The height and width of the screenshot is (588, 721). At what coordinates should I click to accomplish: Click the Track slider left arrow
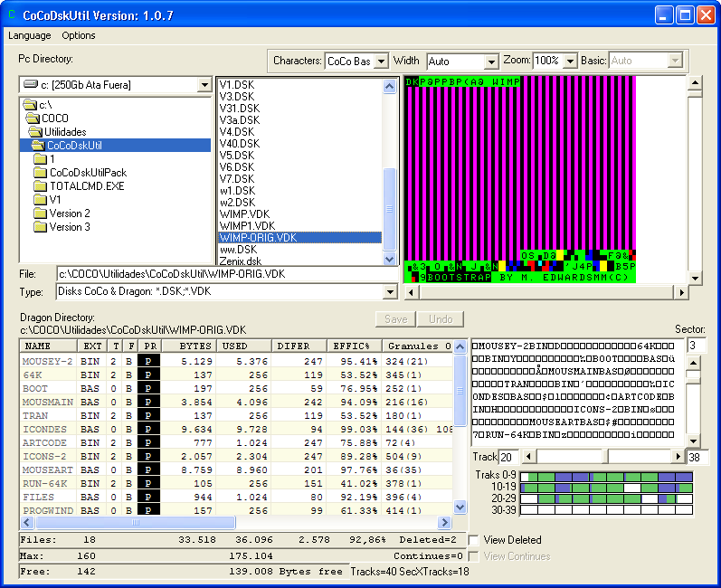[529, 457]
